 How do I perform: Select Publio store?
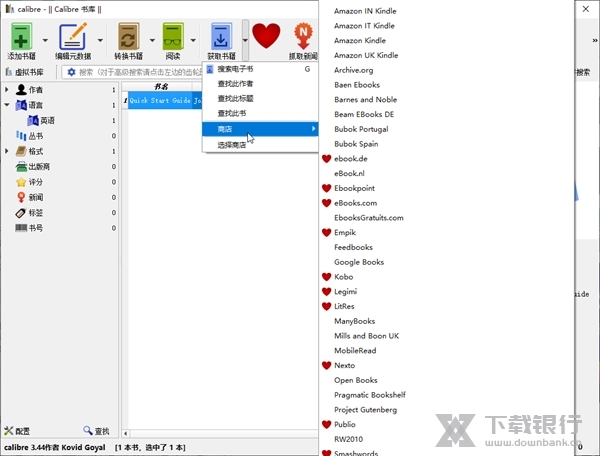coord(339,425)
